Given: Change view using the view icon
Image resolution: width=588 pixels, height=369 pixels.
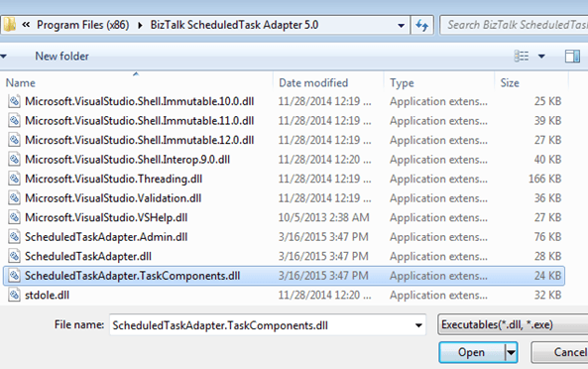Looking at the screenshot, I should coord(522,57).
